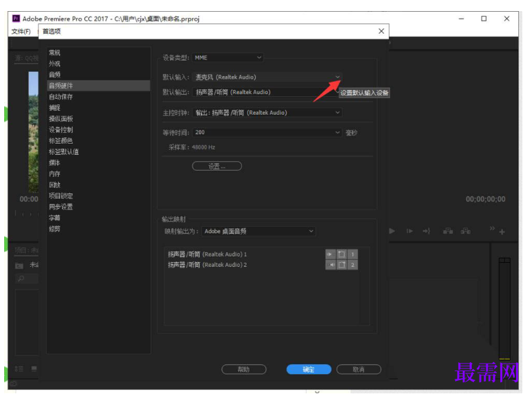Close the 首选项 dialog with its X
Image resolution: width=532 pixels, height=394 pixels.
[381, 31]
